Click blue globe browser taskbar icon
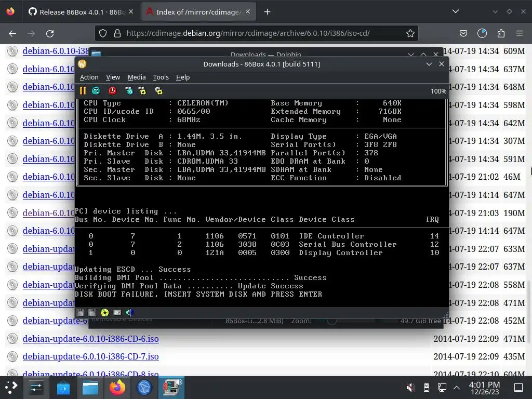The image size is (532, 399). (x=144, y=388)
